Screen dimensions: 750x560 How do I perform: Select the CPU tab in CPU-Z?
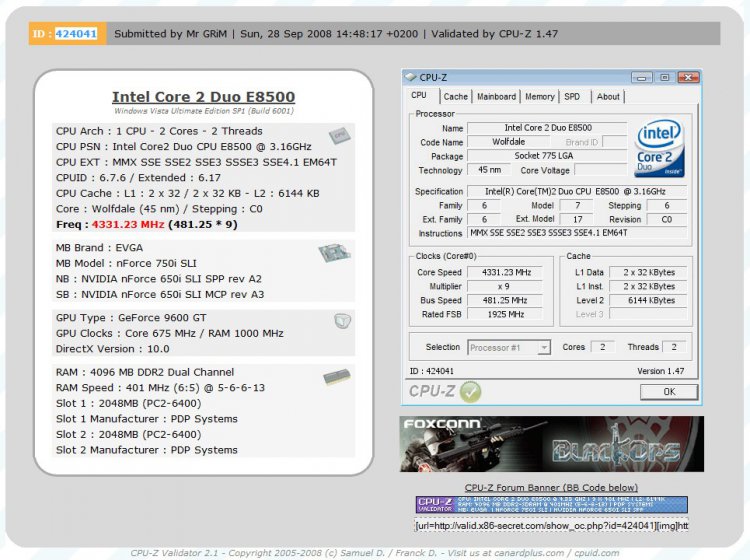419,95
